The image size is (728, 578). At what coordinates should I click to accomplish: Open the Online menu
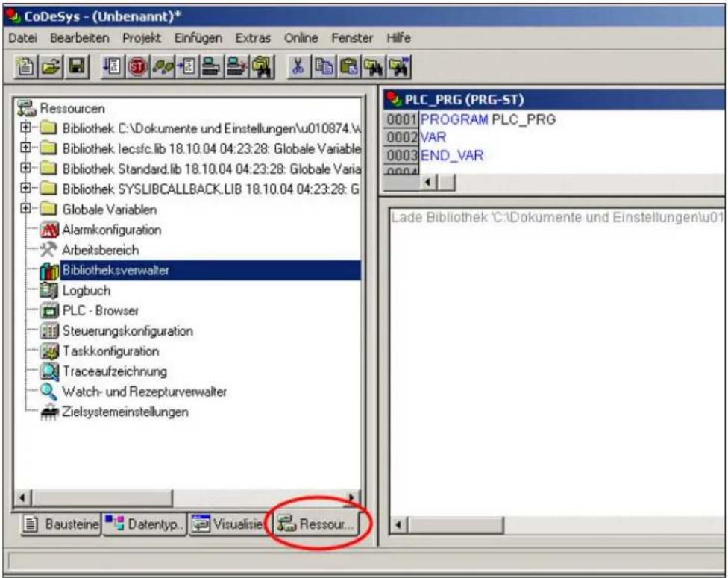coord(301,38)
